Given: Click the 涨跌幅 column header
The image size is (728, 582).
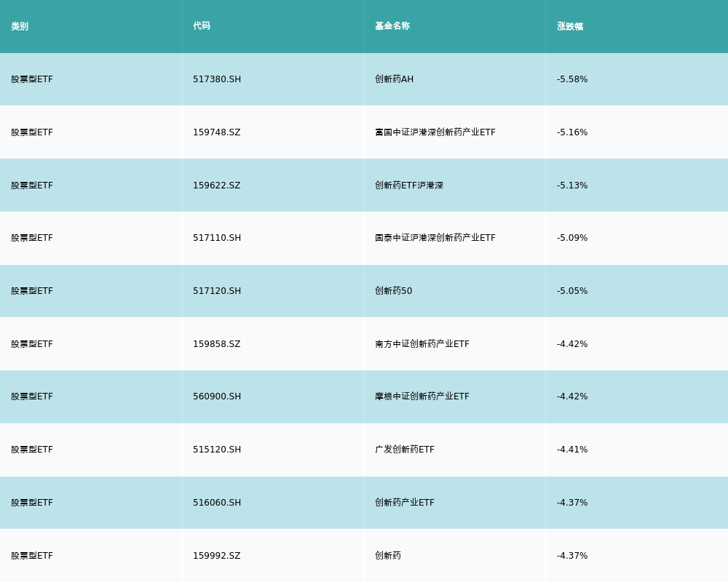Looking at the screenshot, I should 570,26.
